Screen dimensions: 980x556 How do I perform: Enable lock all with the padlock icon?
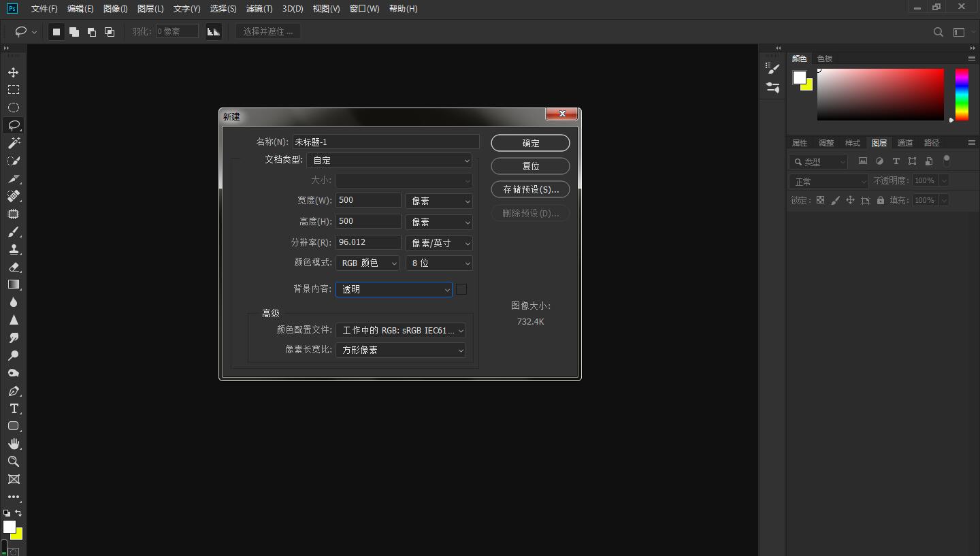click(x=880, y=199)
